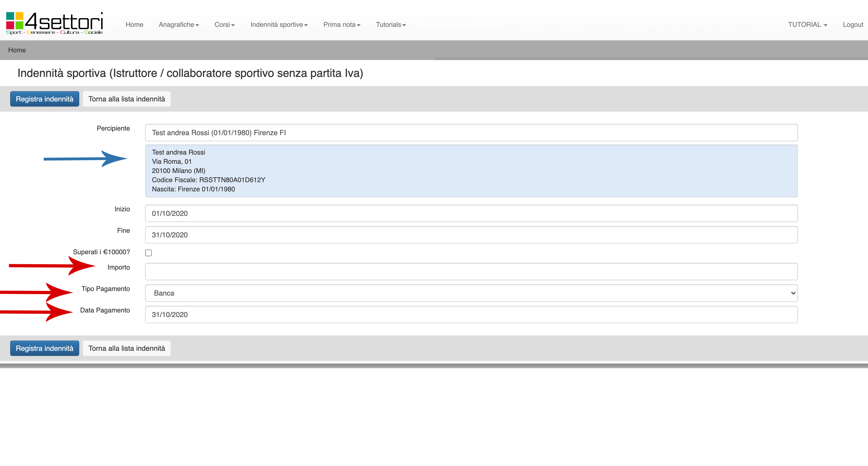Click the 4settori logo
This screenshot has width=868, height=466.
coord(54,23)
